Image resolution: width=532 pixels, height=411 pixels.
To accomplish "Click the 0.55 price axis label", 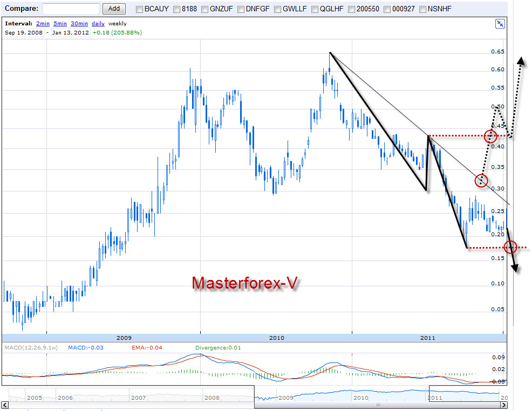I will [497, 88].
